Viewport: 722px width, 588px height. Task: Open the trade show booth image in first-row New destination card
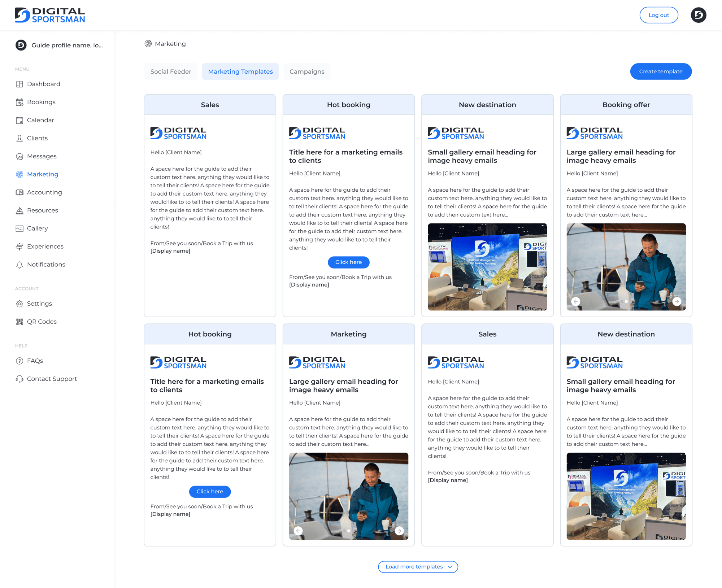[x=487, y=267]
